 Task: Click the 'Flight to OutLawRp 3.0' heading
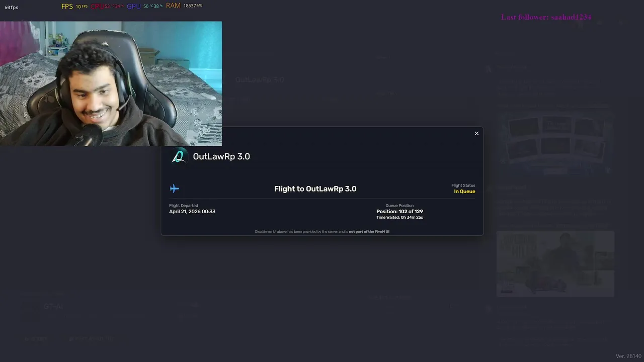[x=315, y=189]
